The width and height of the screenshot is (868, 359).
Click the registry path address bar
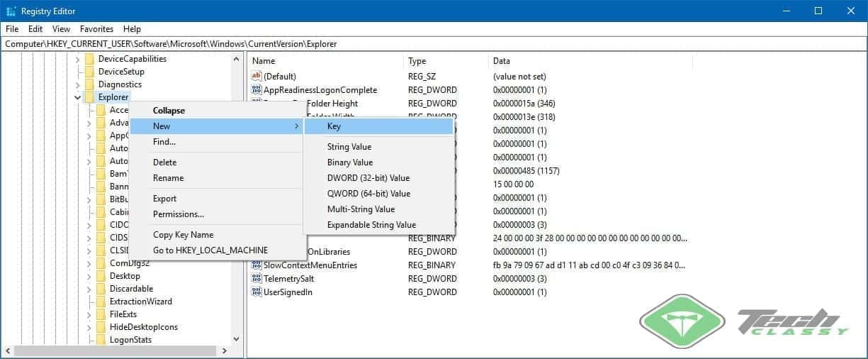point(434,44)
